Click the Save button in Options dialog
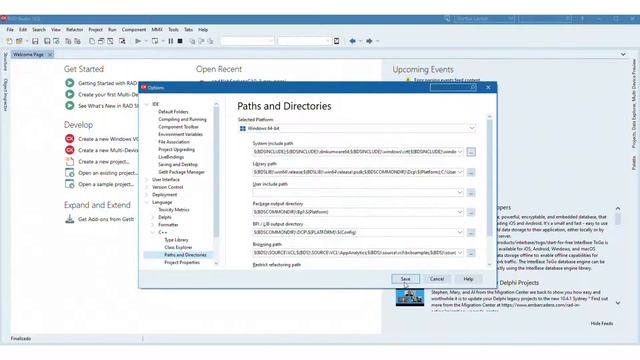Image resolution: width=640 pixels, height=360 pixels. click(x=405, y=279)
